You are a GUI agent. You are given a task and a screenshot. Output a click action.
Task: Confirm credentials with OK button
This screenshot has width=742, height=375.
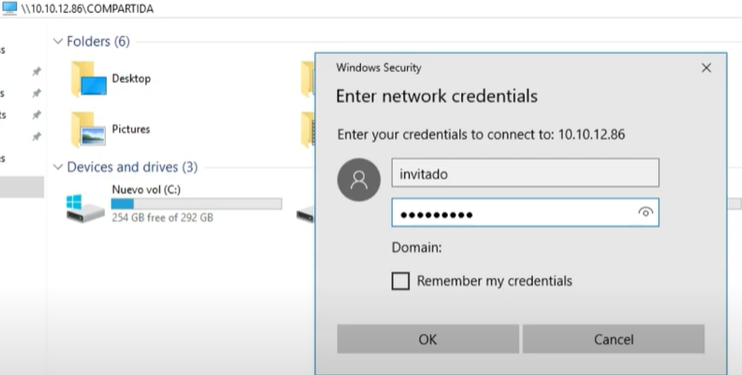click(x=428, y=339)
